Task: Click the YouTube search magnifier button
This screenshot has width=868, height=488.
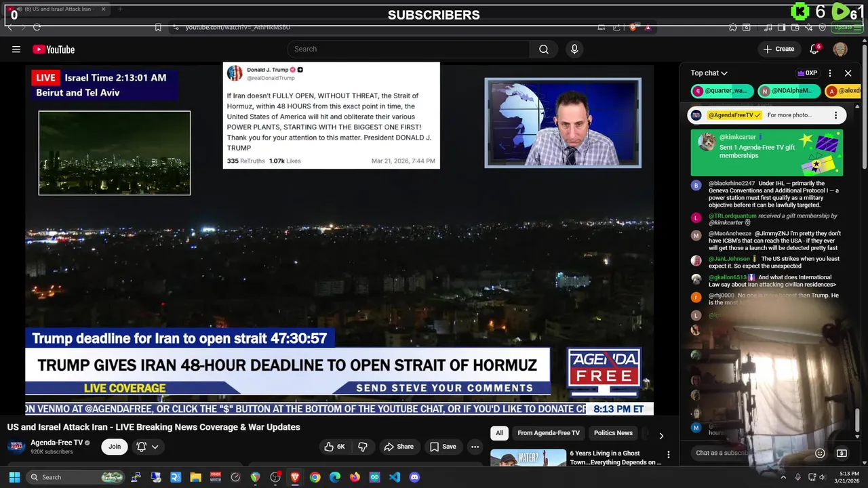Action: point(544,49)
